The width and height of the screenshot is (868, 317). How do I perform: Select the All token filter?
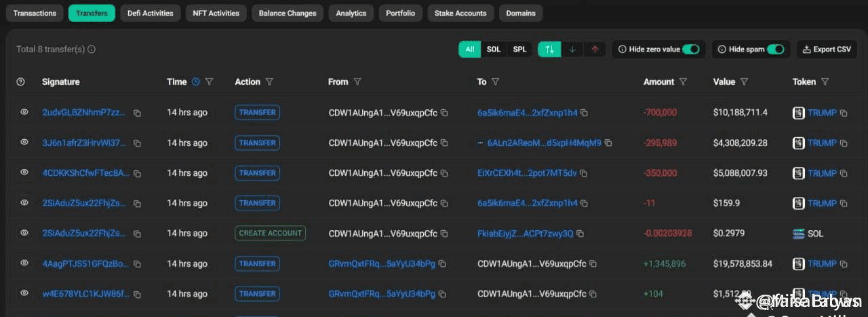tap(470, 49)
